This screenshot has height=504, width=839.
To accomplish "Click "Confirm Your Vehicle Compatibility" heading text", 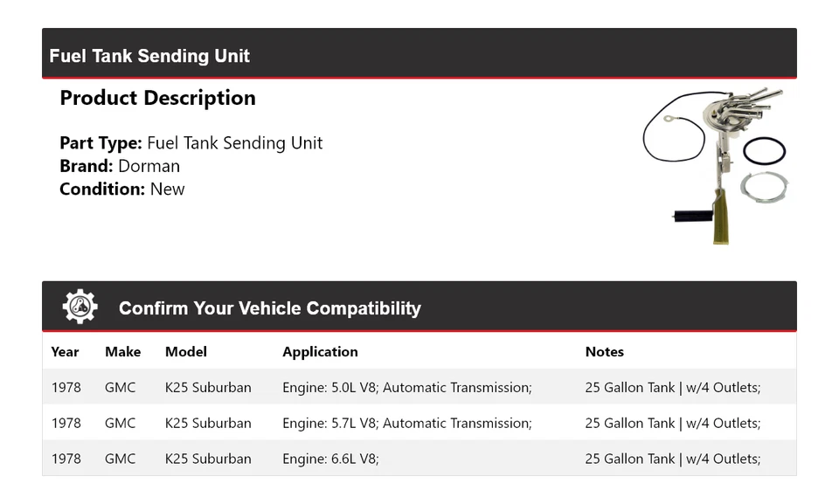I will 269,308.
